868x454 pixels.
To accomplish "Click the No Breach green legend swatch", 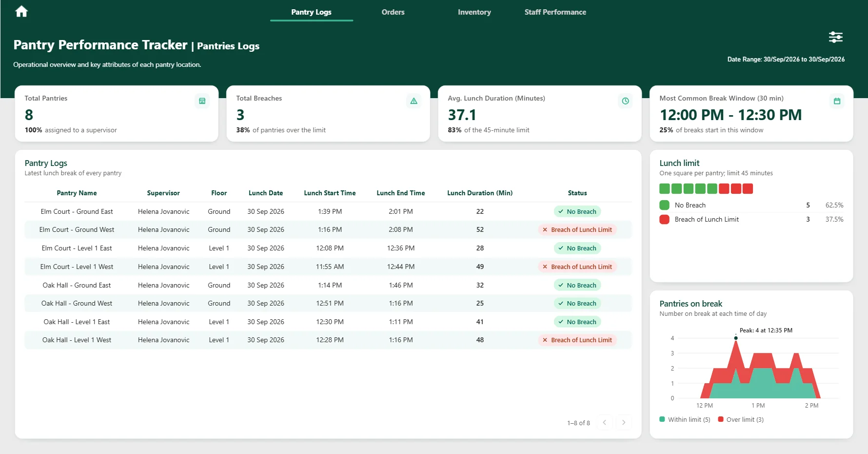I will [664, 205].
